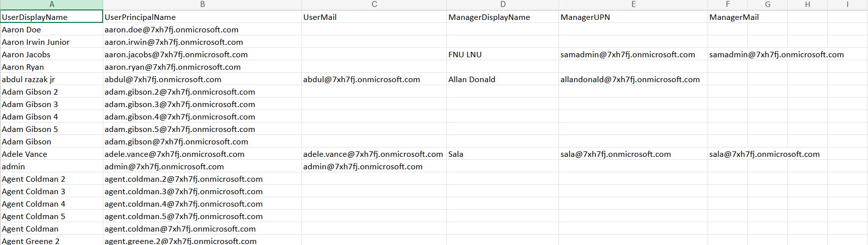Click allandonald@7xh7fj.onmicrosoft.com cell
The width and height of the screenshot is (868, 245).
click(x=633, y=80)
